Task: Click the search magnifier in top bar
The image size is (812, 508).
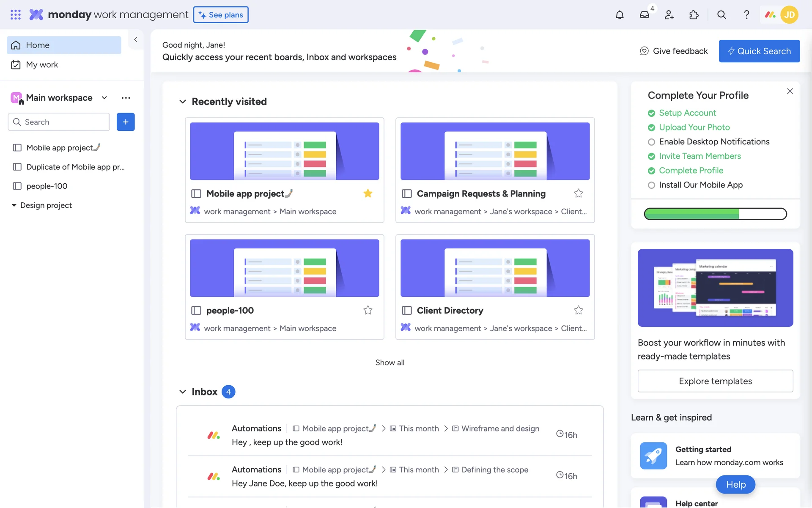Action: [721, 15]
